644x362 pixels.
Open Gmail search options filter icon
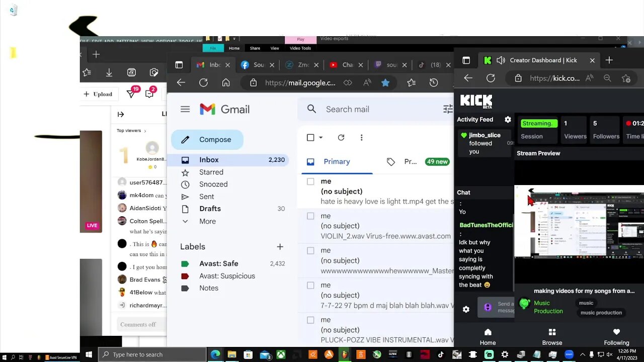point(448,109)
